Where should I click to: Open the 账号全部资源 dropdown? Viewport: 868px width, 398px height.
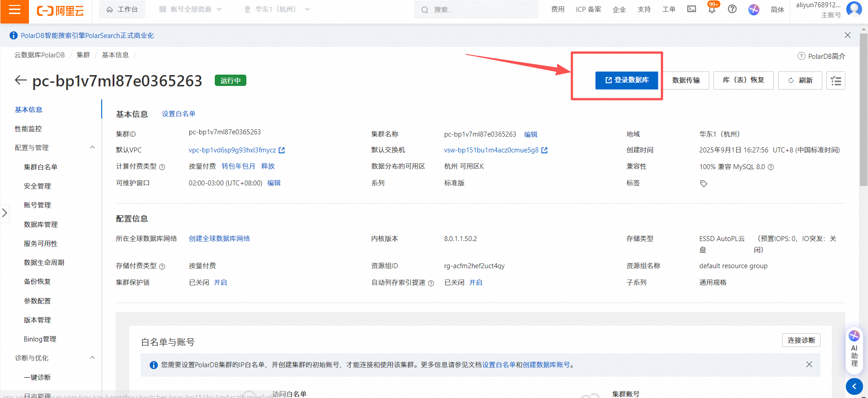190,9
